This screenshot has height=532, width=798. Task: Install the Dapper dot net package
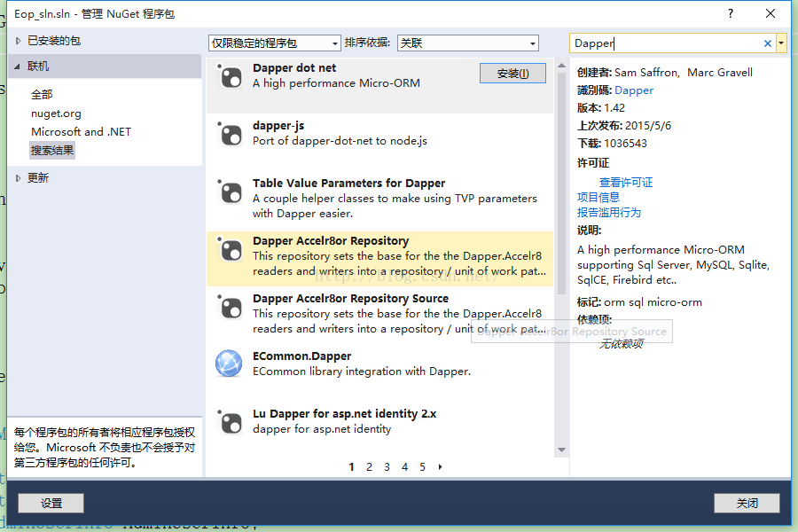512,74
